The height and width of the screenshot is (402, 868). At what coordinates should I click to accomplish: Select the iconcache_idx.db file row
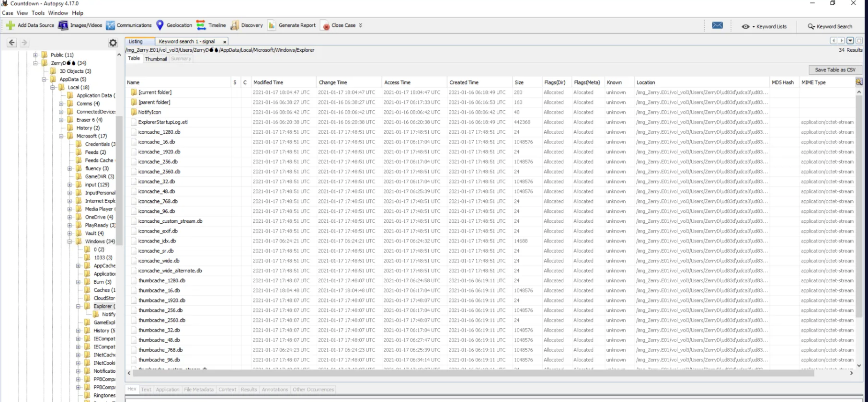pos(491,241)
